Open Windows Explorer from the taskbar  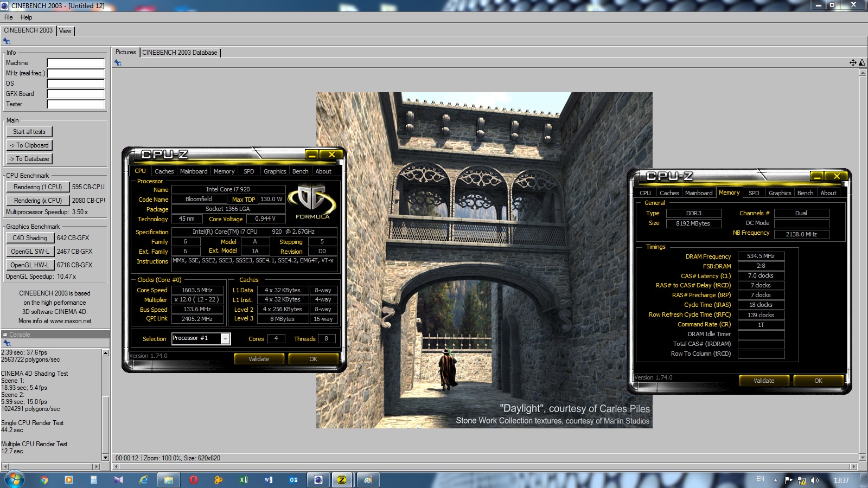(169, 480)
